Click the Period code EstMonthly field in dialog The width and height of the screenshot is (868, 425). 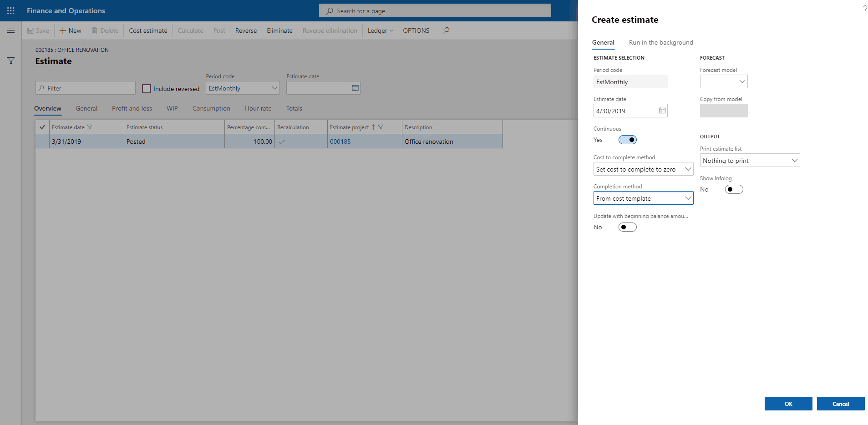(630, 81)
